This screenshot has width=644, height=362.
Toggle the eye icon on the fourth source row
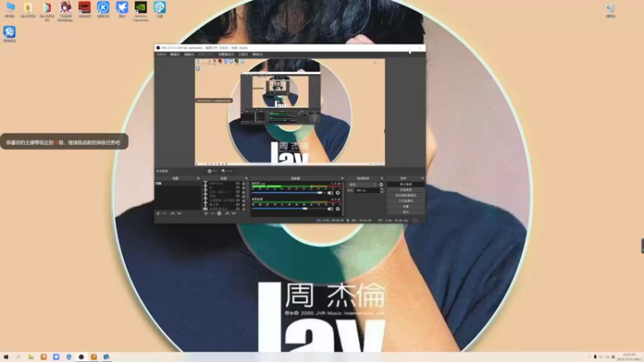pos(237,195)
